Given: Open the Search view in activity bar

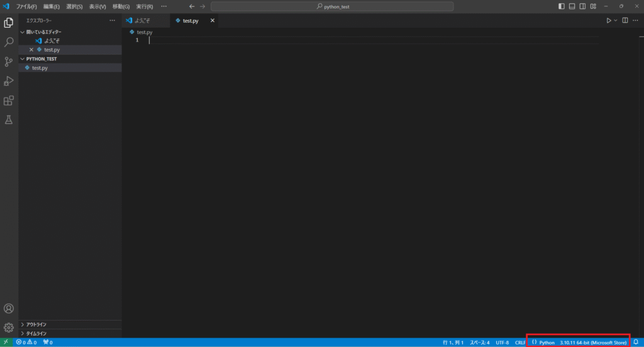Looking at the screenshot, I should [x=9, y=42].
